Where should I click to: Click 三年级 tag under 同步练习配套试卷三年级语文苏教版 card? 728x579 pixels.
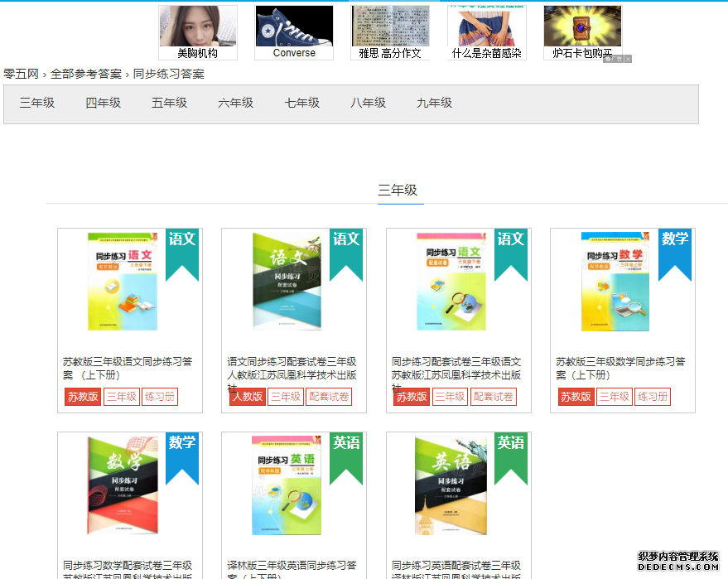pos(450,397)
